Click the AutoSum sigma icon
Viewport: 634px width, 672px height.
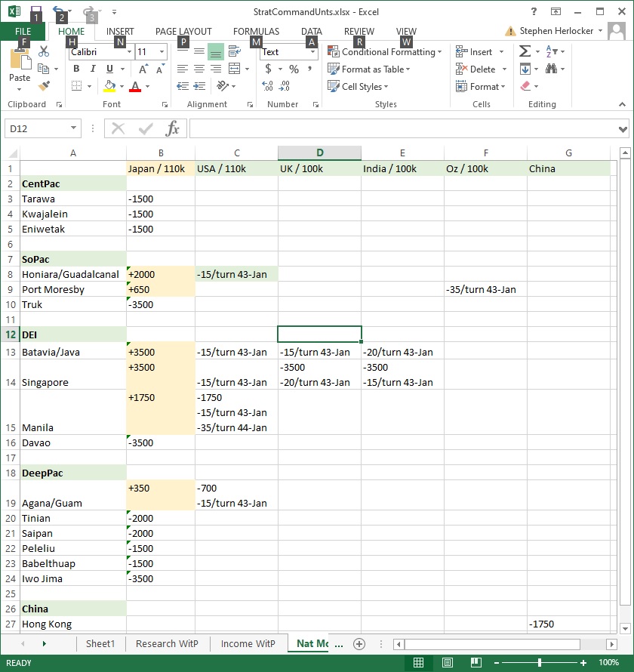(x=525, y=51)
